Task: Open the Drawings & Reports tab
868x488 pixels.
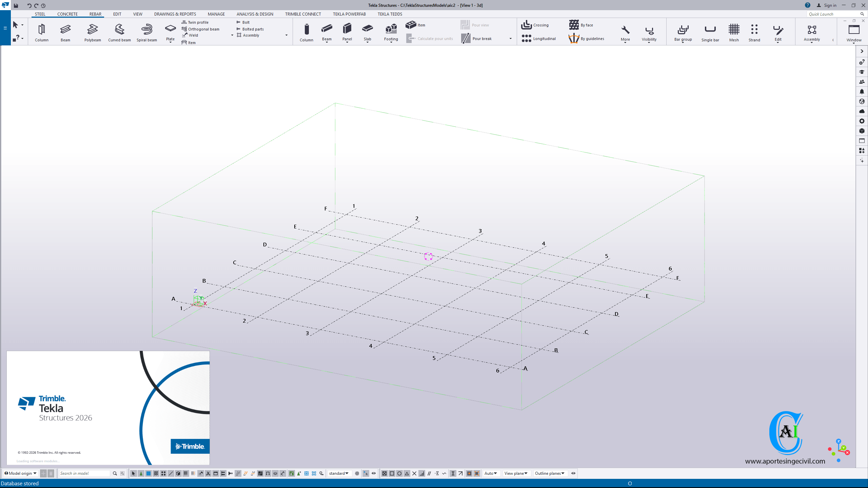Action: [x=175, y=14]
